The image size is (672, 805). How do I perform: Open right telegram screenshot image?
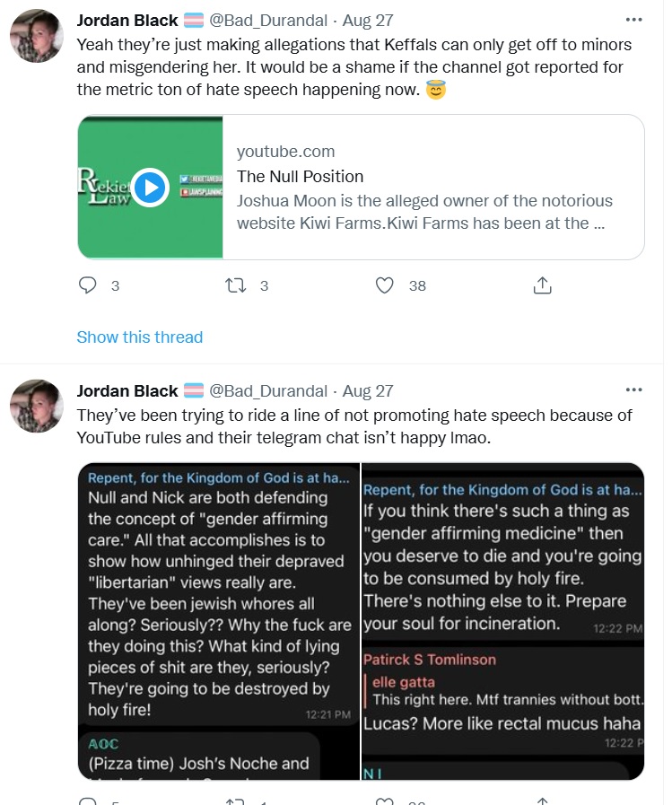tap(502, 621)
